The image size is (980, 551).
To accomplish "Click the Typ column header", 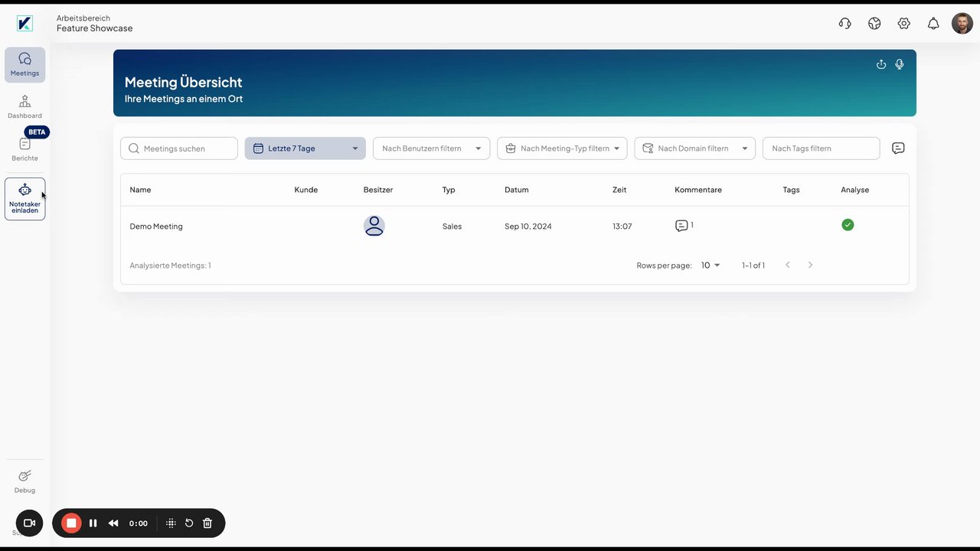I will click(449, 190).
